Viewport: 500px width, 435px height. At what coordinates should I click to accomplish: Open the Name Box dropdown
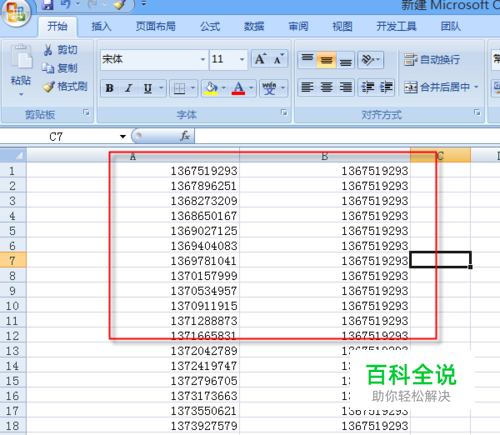(123, 136)
